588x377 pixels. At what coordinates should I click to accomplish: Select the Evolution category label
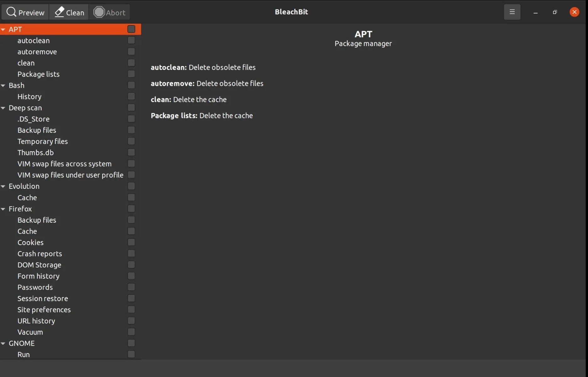(x=24, y=186)
